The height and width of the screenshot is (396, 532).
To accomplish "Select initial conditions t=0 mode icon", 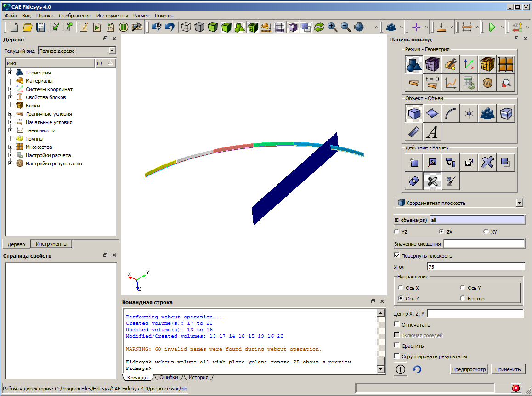I will 432,83.
